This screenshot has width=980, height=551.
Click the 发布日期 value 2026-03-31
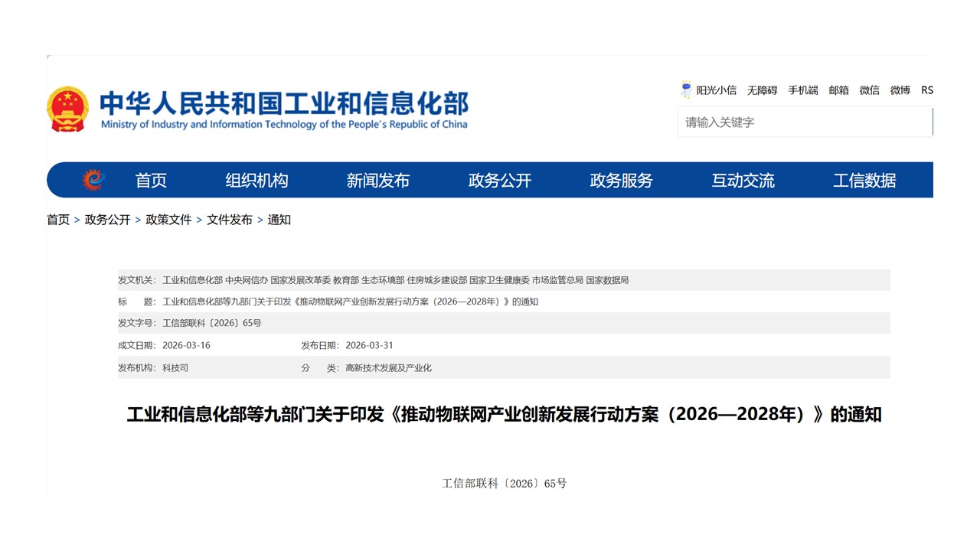coord(369,345)
